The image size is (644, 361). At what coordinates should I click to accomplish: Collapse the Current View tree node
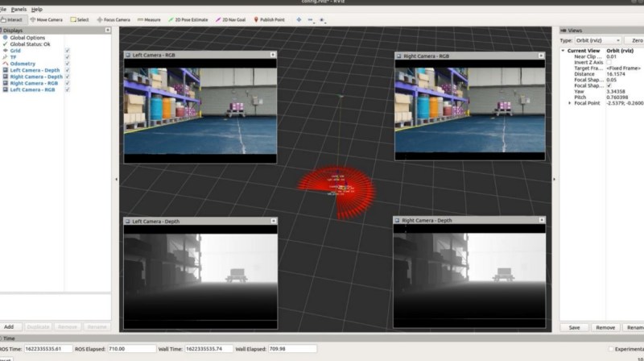563,51
